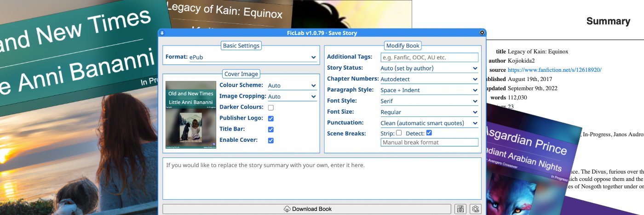Close the FicLab Save Story dialog
This screenshot has width=644, height=215.
pyautogui.click(x=482, y=33)
